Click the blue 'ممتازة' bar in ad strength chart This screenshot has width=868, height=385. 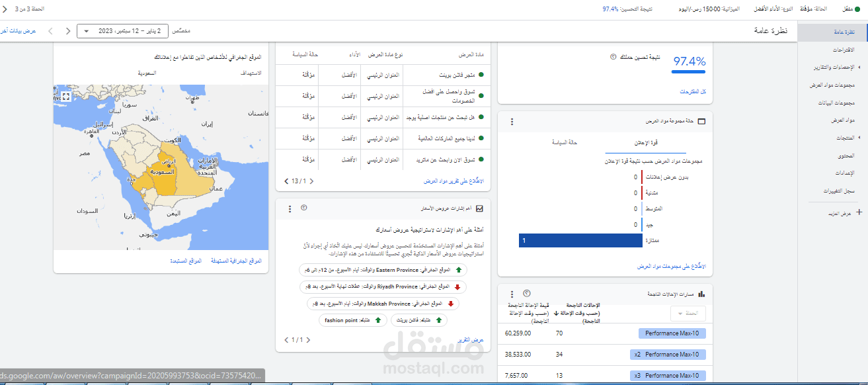click(x=580, y=240)
